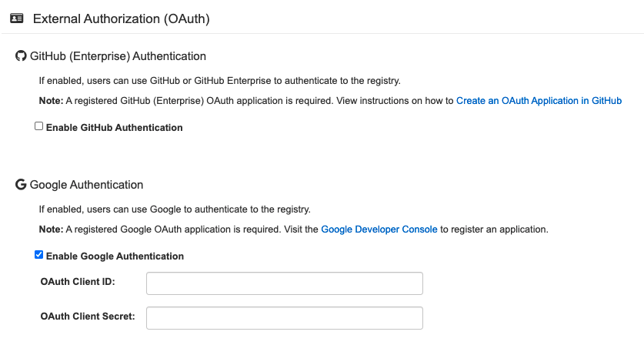Focus the OAuth Client Secret field

[285, 318]
